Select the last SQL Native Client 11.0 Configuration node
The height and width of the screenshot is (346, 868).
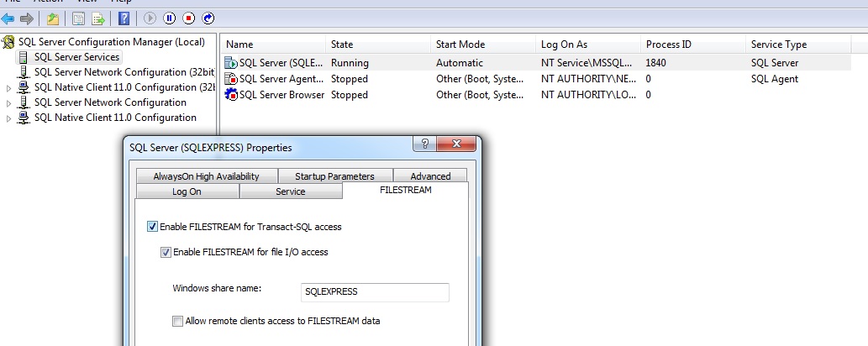point(115,118)
